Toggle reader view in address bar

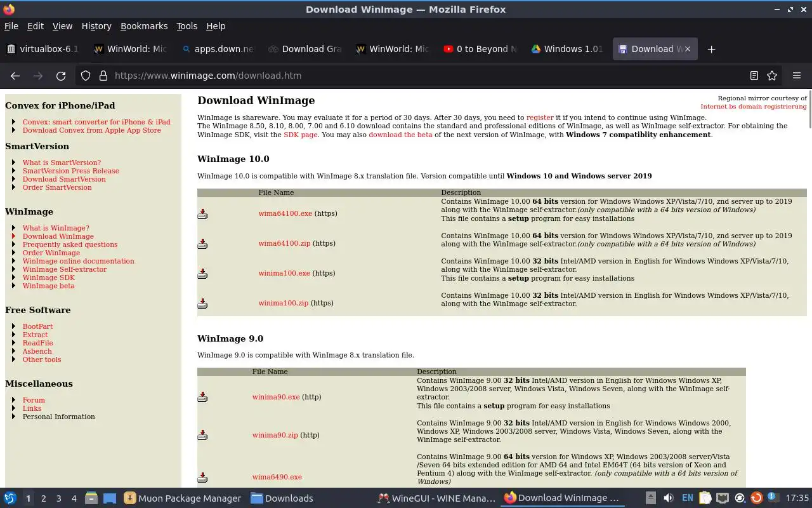coord(754,76)
